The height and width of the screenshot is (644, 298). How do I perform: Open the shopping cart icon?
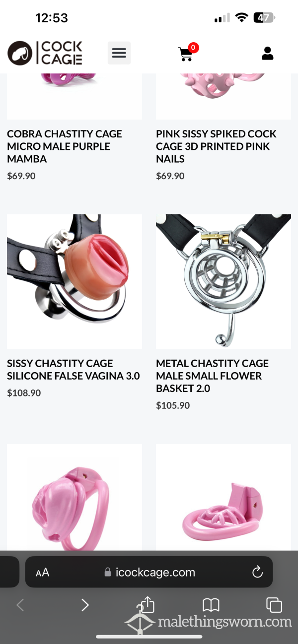186,54
